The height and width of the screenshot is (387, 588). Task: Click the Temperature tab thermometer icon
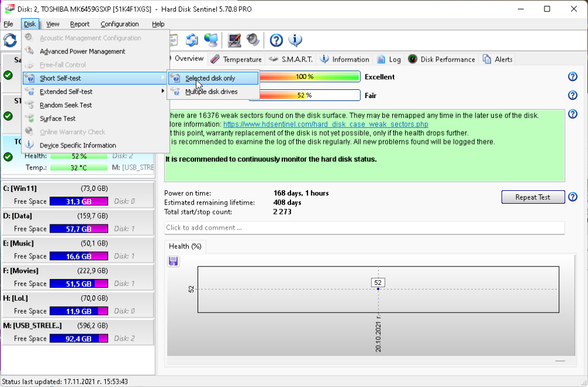(x=215, y=59)
